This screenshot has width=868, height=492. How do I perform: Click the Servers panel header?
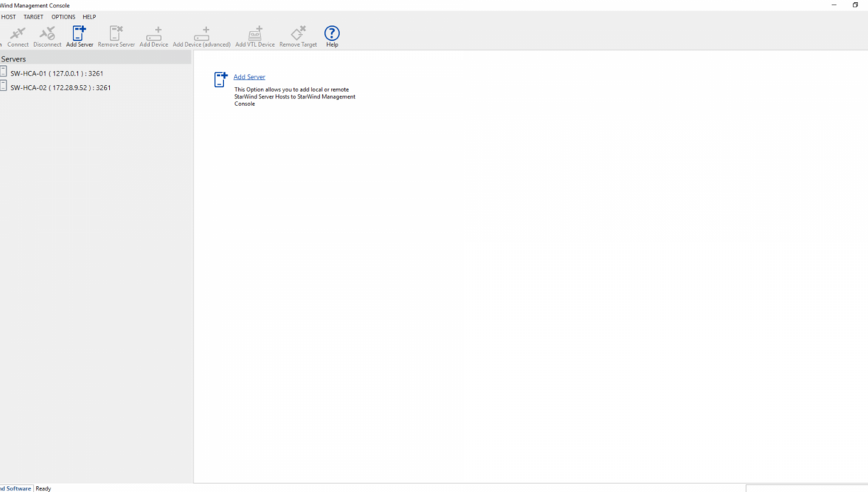coord(96,59)
